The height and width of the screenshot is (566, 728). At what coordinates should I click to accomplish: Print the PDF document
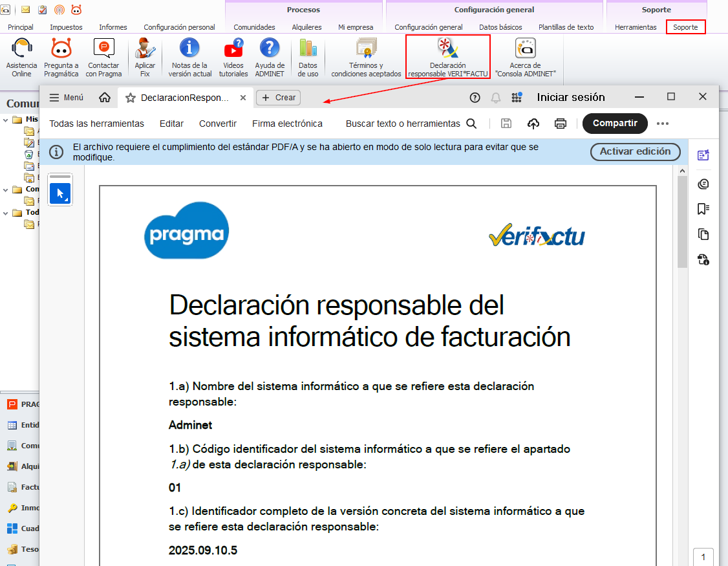coord(561,124)
